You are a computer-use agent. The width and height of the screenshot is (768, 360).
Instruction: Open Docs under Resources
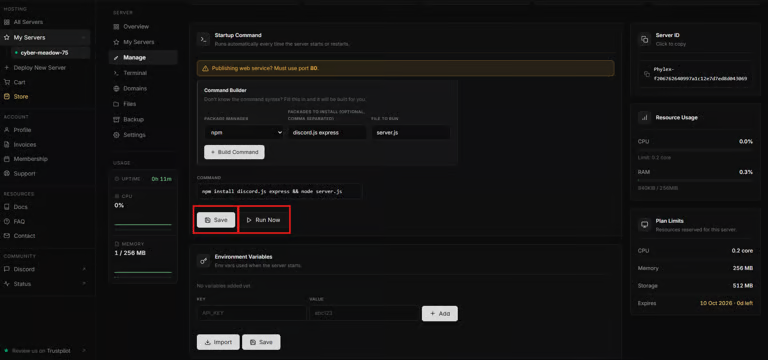(x=21, y=207)
